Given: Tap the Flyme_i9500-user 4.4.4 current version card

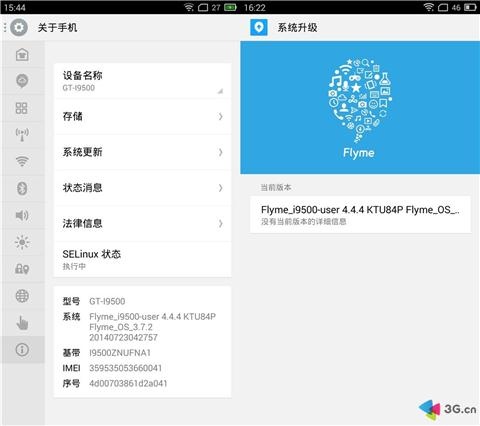Looking at the screenshot, I should click(x=361, y=214).
